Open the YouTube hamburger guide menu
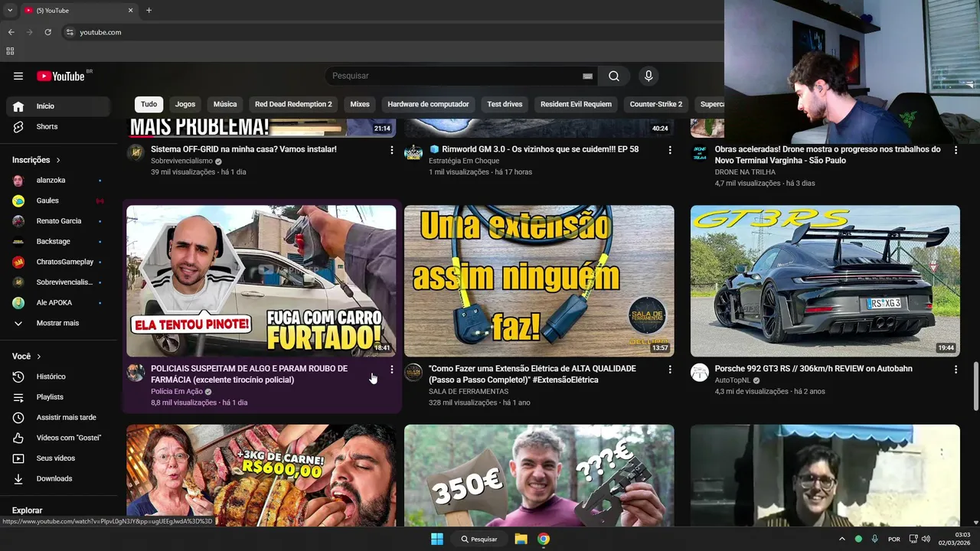This screenshot has height=551, width=980. (x=18, y=76)
